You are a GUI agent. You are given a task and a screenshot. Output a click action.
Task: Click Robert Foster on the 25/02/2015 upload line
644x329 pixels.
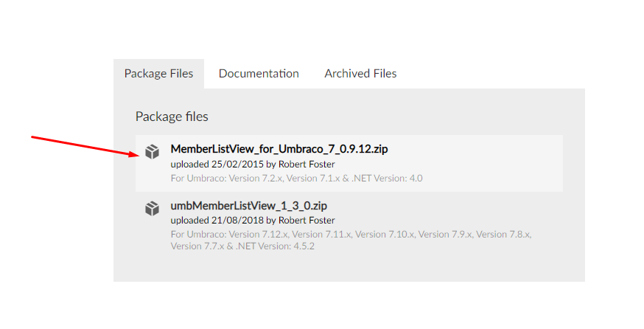pyautogui.click(x=307, y=164)
